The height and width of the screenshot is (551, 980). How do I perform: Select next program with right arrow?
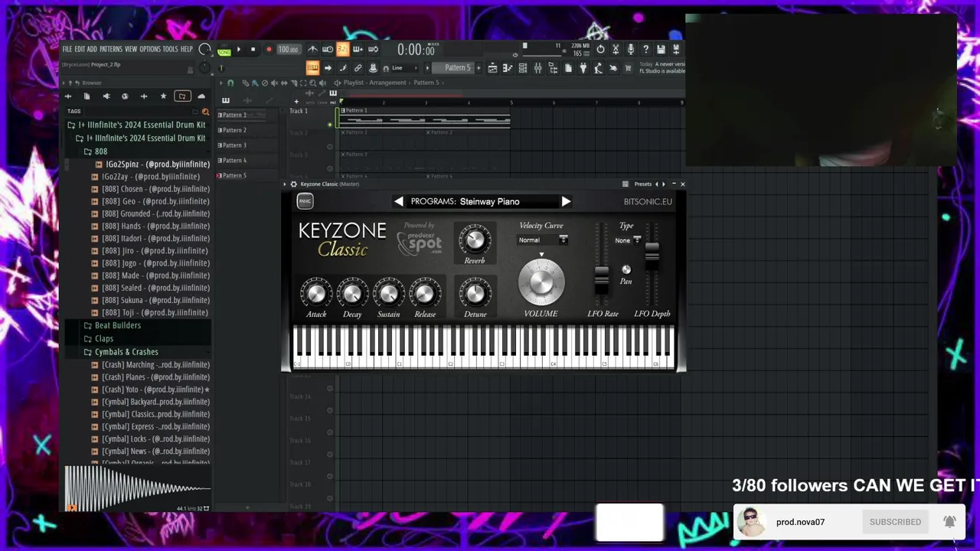point(566,202)
